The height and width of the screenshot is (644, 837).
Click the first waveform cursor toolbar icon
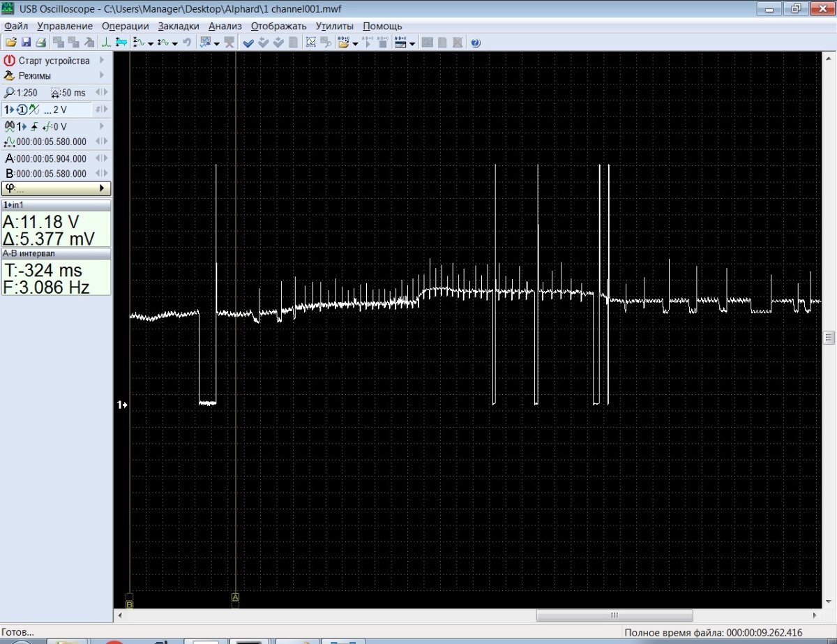pyautogui.click(x=138, y=43)
